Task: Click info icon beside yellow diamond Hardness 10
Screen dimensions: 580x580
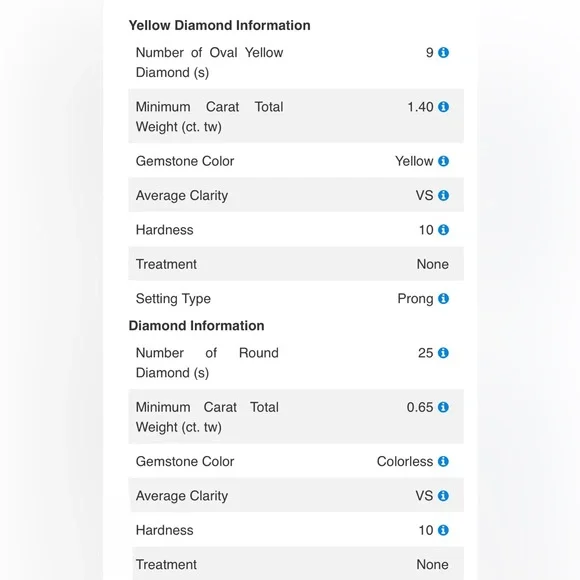Action: click(x=443, y=230)
